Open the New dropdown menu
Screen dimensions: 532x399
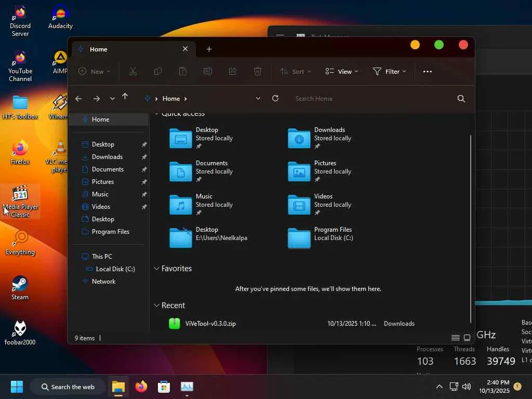click(x=95, y=71)
